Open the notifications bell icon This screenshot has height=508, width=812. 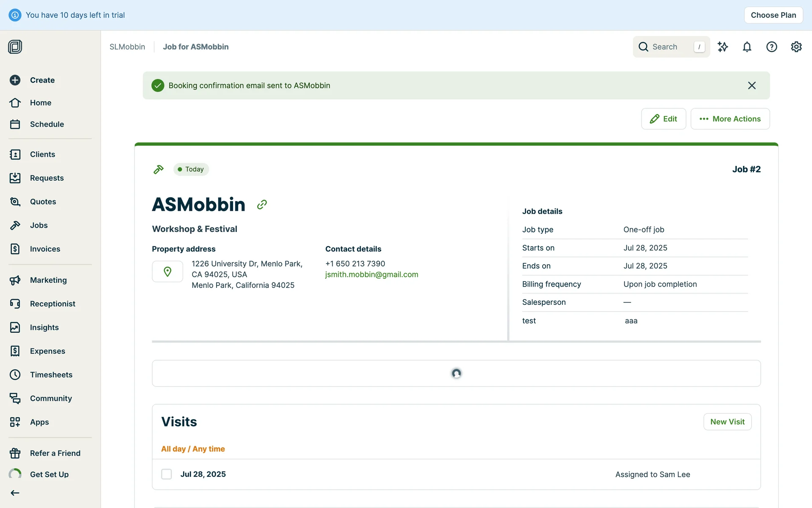(747, 47)
